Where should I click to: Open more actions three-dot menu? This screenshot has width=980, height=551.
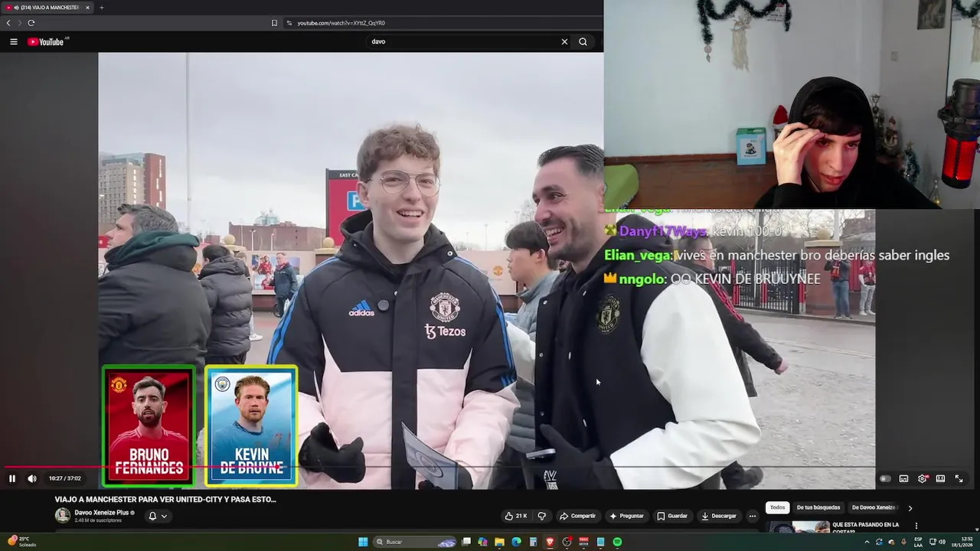click(x=752, y=516)
